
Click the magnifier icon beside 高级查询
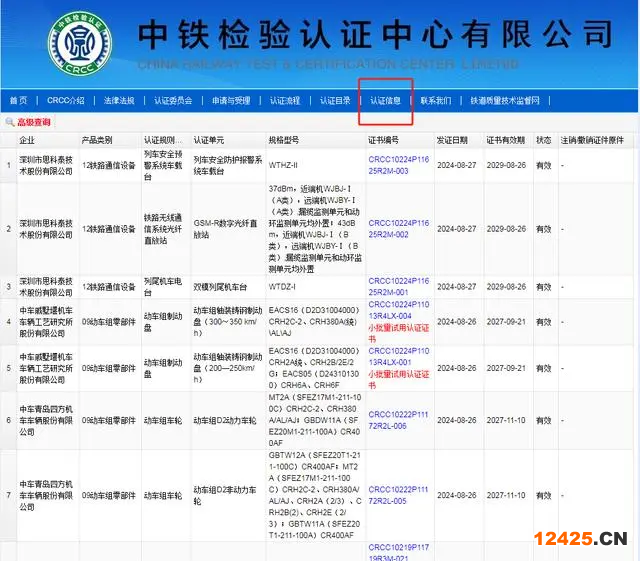[x=9, y=122]
